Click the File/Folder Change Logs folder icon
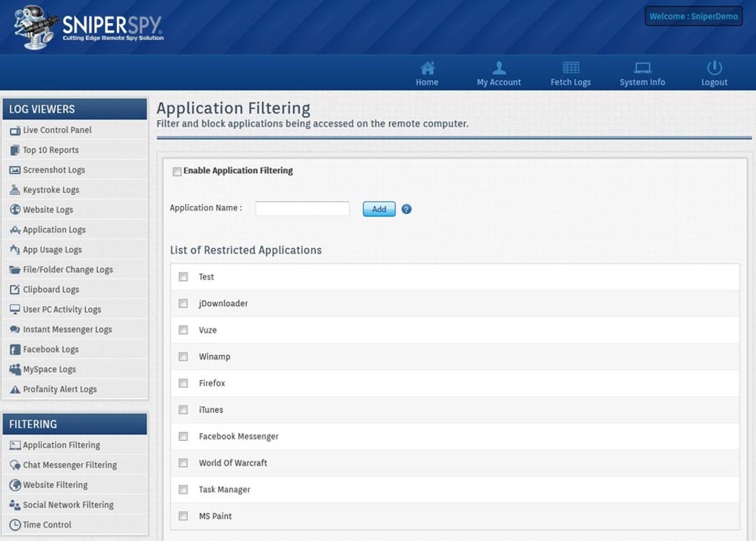Image resolution: width=756 pixels, height=541 pixels. click(15, 270)
